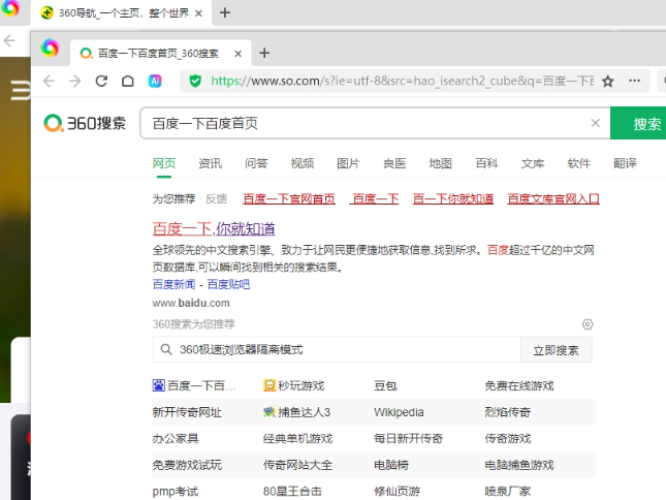Open the three-dots menu in the address bar
666x500 pixels.
click(634, 80)
